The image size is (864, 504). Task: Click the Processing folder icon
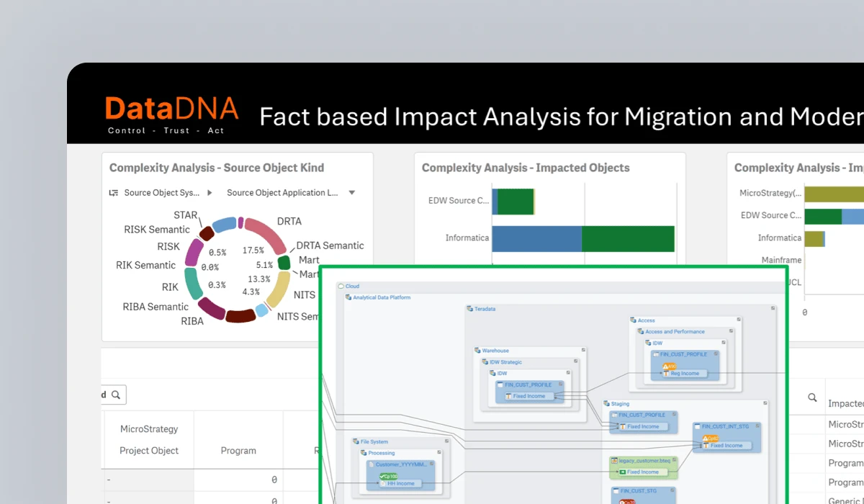pyautogui.click(x=364, y=453)
